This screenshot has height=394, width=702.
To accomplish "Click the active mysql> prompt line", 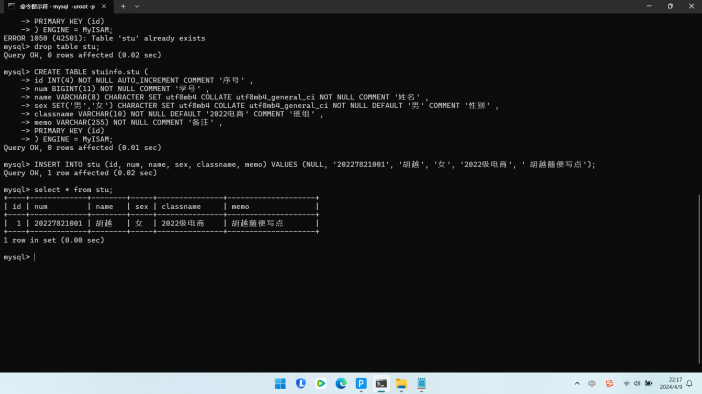I will (x=19, y=257).
